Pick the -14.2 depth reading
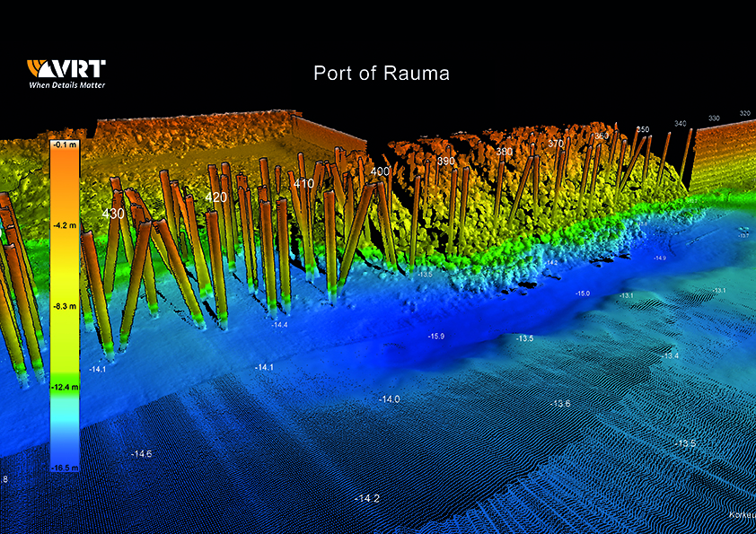This screenshot has width=756, height=534. pyautogui.click(x=367, y=498)
